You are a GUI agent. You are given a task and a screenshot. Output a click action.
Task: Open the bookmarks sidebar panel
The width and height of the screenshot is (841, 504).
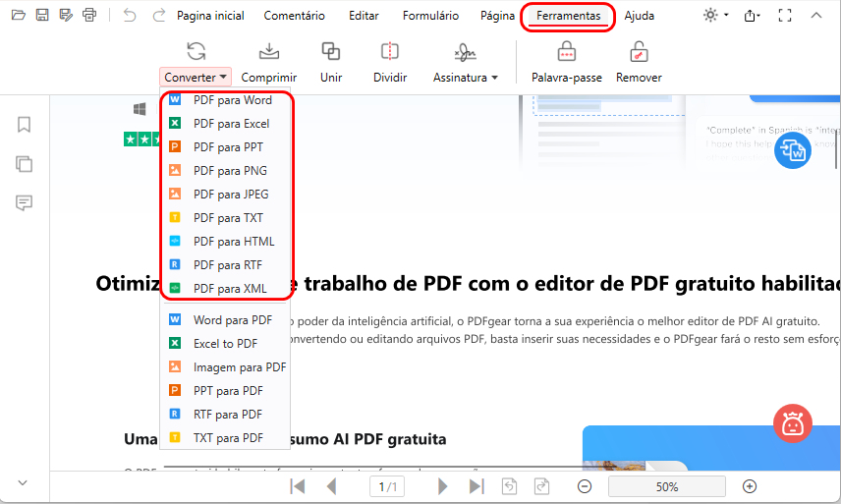25,125
